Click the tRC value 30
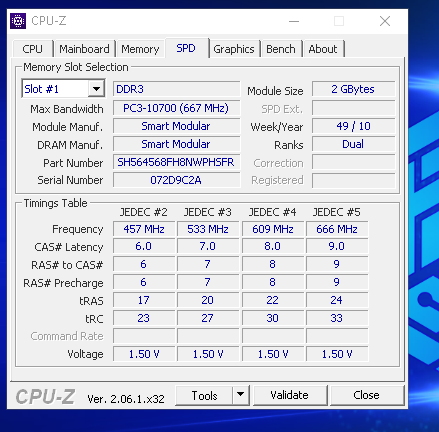Viewport: 439px width, 432px height. [273, 318]
